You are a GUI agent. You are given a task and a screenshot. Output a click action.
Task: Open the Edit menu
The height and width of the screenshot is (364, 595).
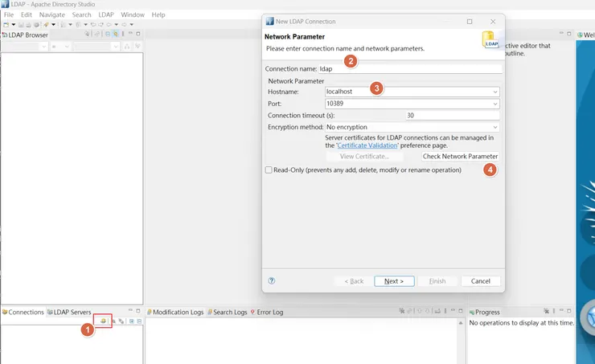(x=27, y=14)
